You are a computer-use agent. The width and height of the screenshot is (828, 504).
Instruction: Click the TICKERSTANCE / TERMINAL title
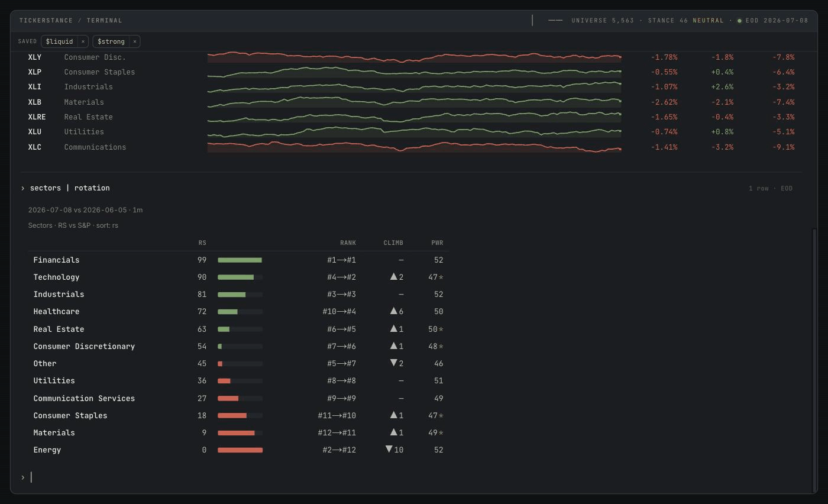click(71, 21)
